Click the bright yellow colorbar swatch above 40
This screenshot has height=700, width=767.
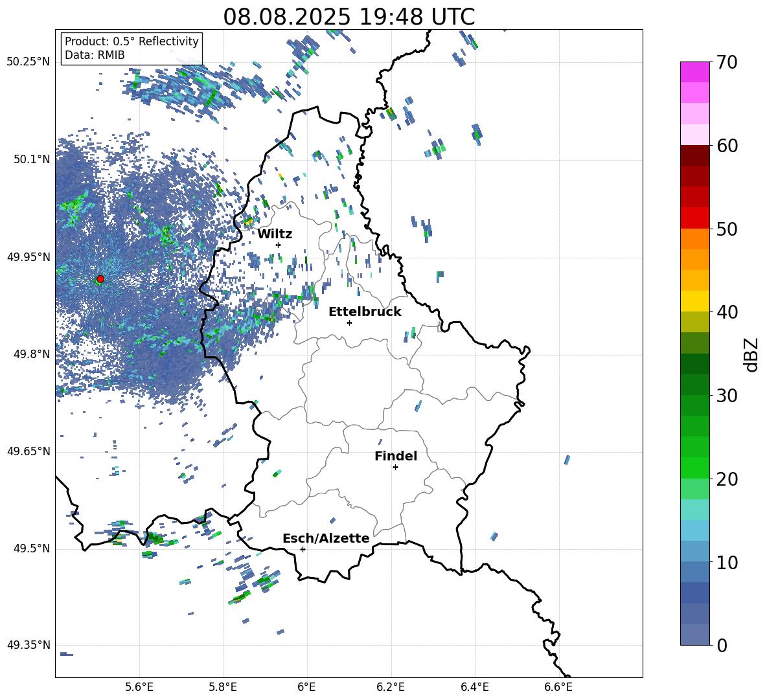tap(695, 301)
